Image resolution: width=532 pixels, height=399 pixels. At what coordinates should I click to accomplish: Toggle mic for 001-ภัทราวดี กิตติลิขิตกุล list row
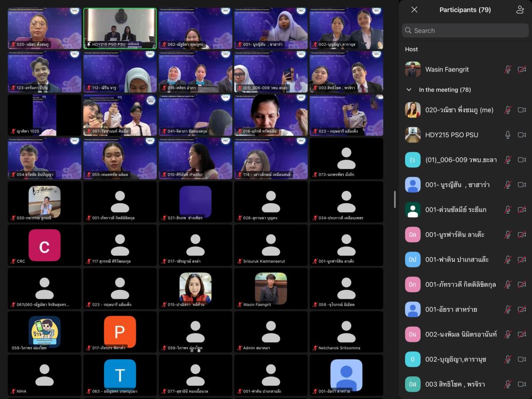(x=508, y=284)
